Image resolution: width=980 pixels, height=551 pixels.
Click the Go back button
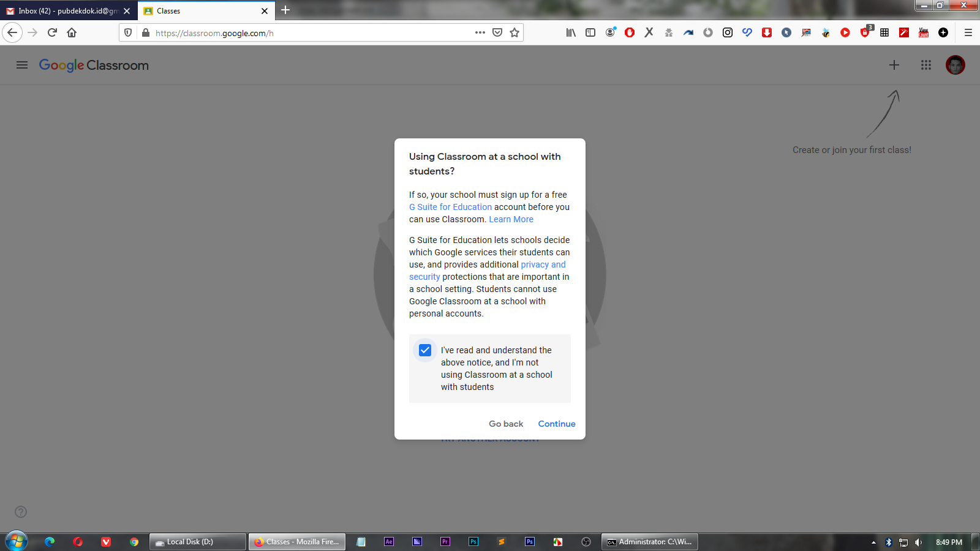coord(506,424)
